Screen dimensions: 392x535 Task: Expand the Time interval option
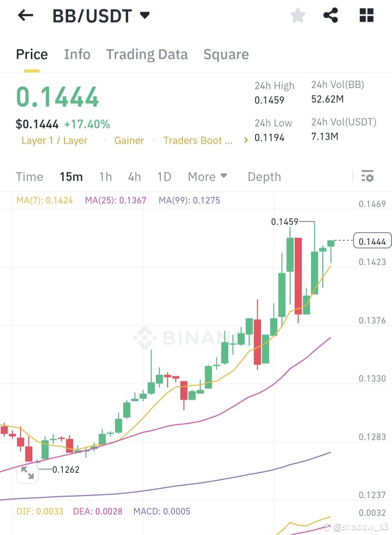[x=29, y=177]
